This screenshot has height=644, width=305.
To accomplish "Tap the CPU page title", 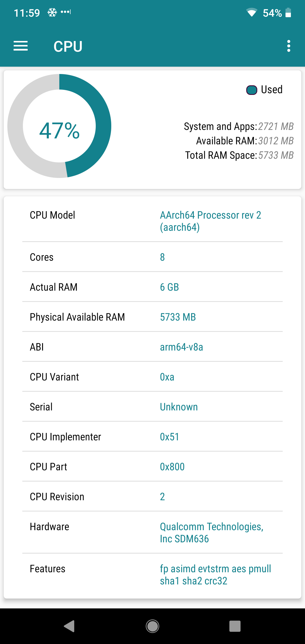I will (68, 46).
